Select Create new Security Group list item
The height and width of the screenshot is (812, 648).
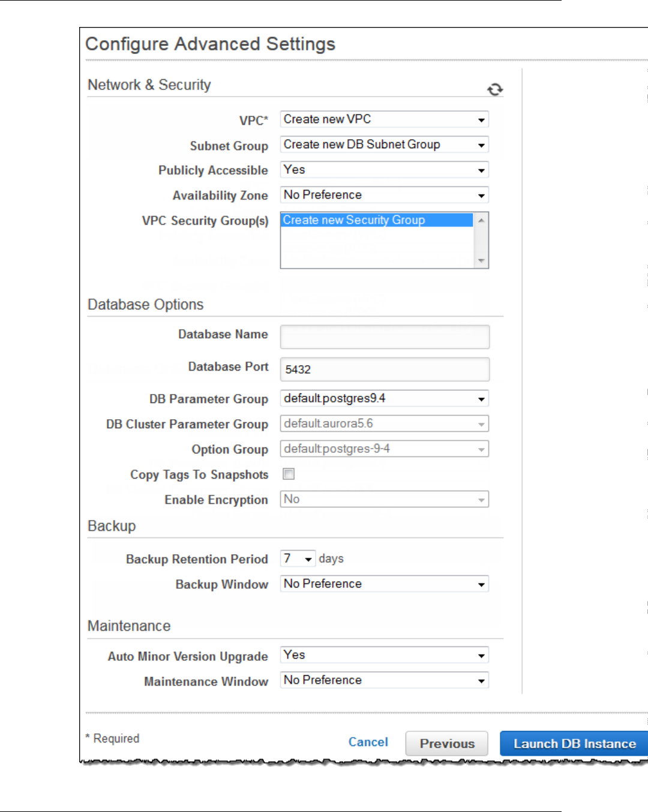tap(377, 220)
